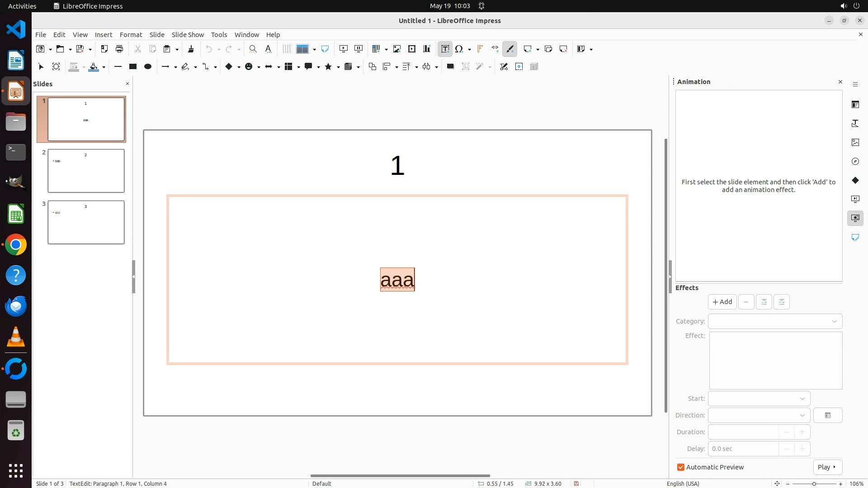The width and height of the screenshot is (868, 488).
Task: Toggle the Display Grid toolbar button
Action: pyautogui.click(x=286, y=49)
